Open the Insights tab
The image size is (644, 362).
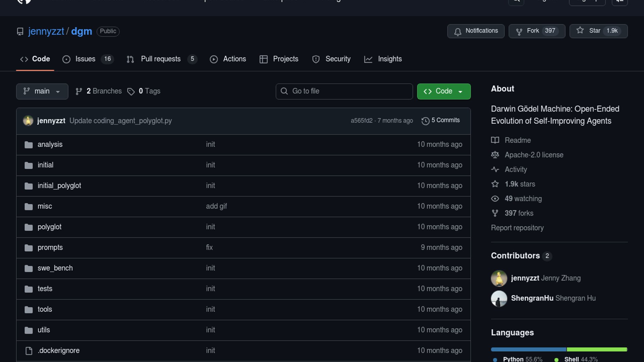(389, 59)
